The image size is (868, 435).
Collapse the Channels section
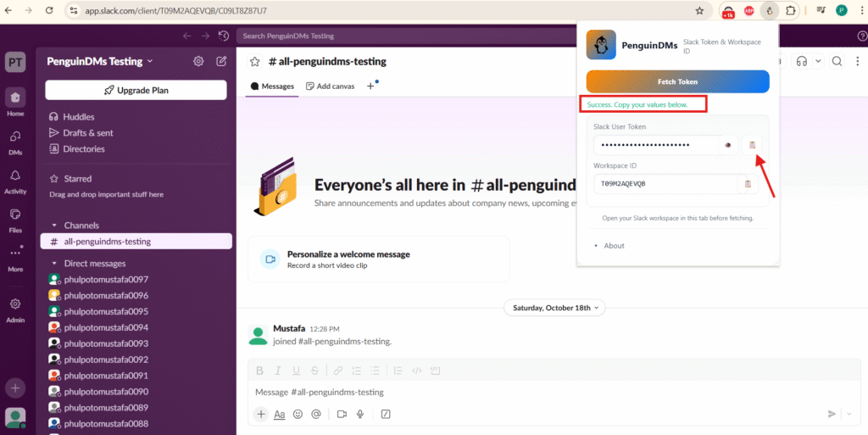click(53, 226)
